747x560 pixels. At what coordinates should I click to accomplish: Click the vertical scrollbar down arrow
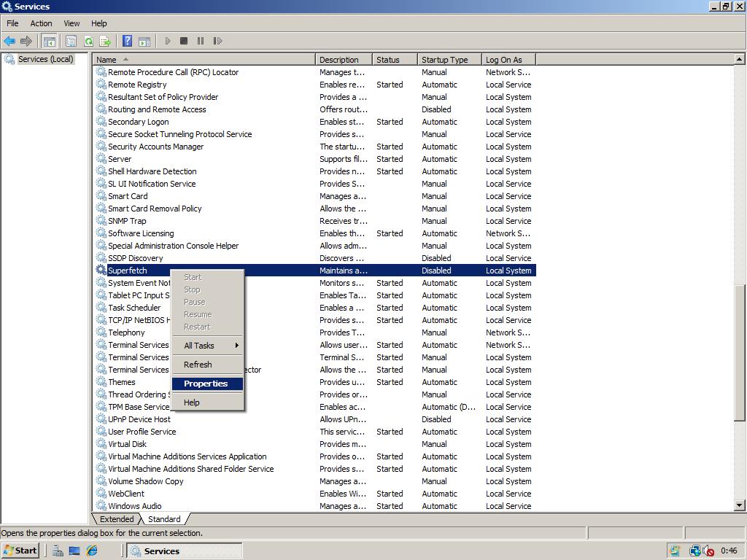(x=739, y=505)
